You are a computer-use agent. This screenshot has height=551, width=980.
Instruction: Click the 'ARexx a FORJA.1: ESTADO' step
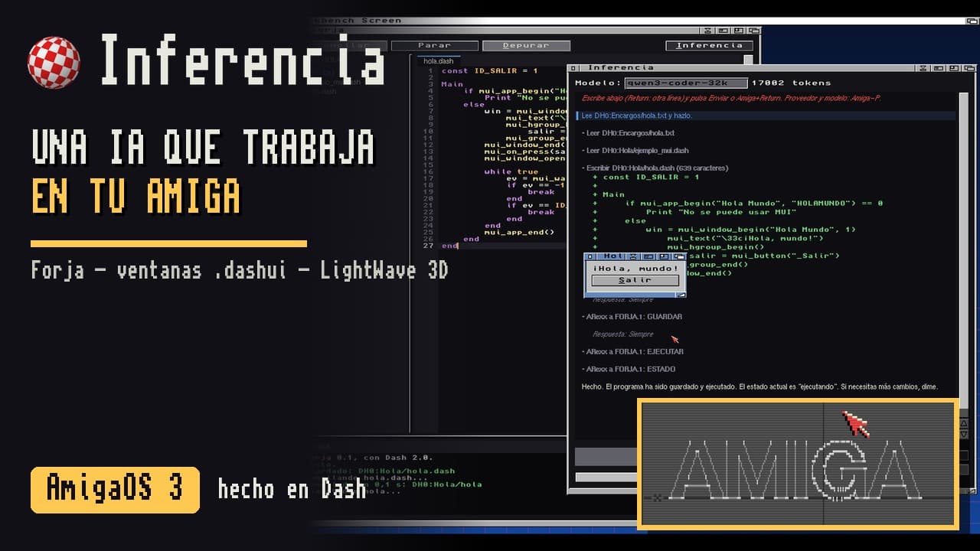(x=629, y=370)
